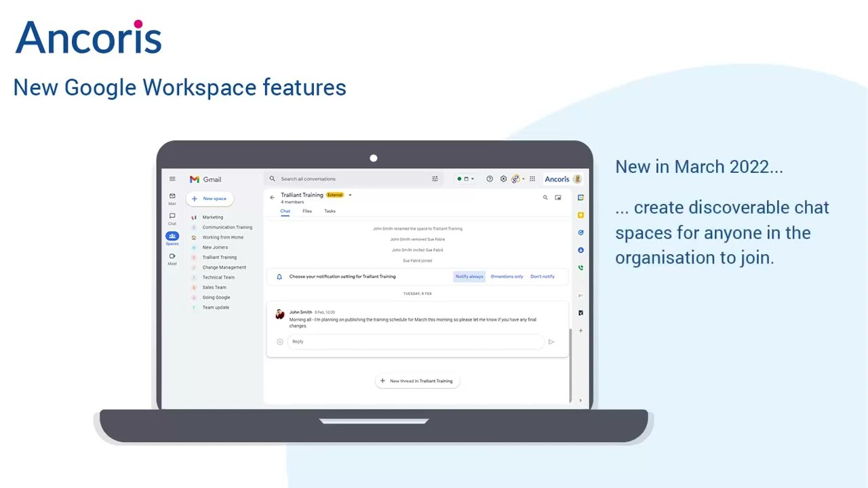Viewport: 868px width, 488px height.
Task: Open the dropdown arrow beside the colorful profile icon
Action: [524, 179]
